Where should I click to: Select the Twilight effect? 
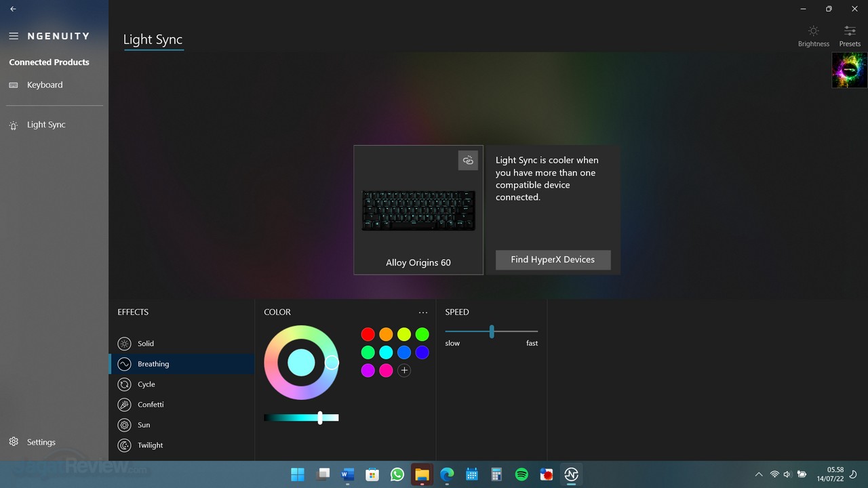[x=150, y=445]
